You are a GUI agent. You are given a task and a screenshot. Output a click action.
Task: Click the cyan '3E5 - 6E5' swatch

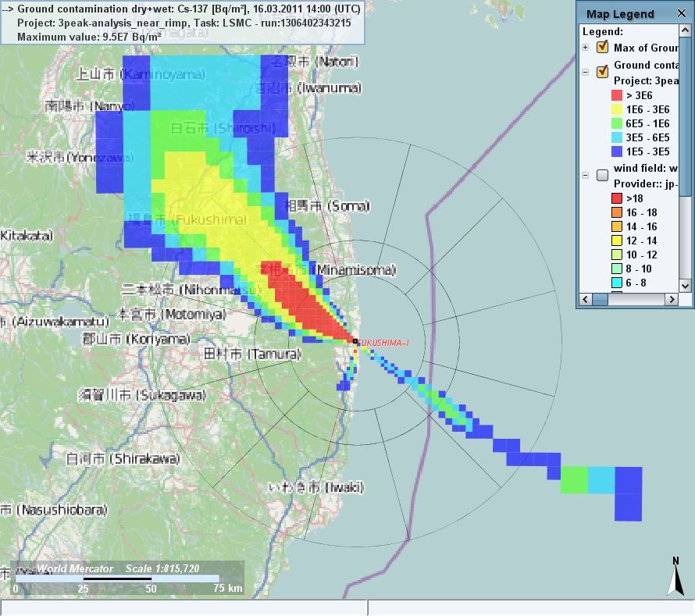[x=617, y=137]
